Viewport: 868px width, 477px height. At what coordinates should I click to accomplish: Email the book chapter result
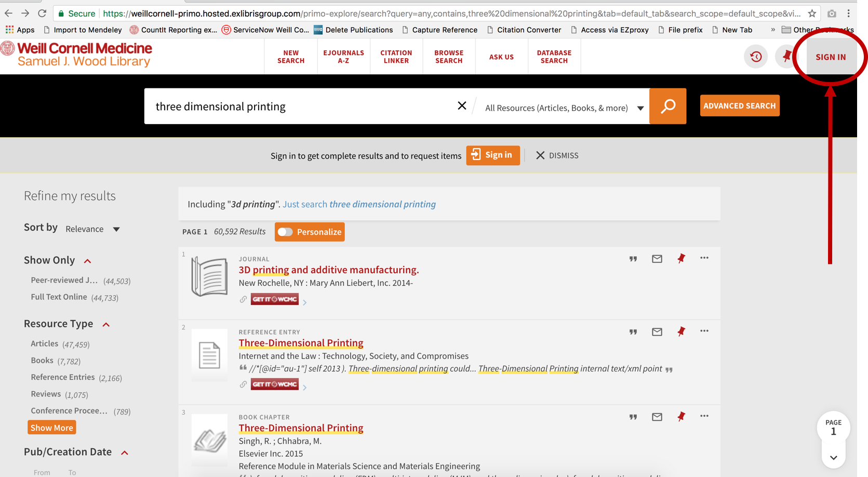pyautogui.click(x=657, y=417)
